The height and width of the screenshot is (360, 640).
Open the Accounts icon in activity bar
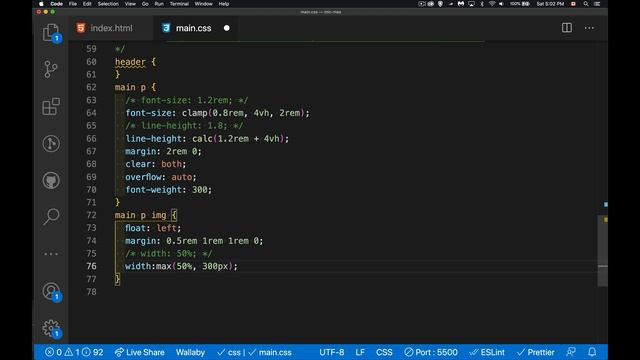pyautogui.click(x=51, y=292)
